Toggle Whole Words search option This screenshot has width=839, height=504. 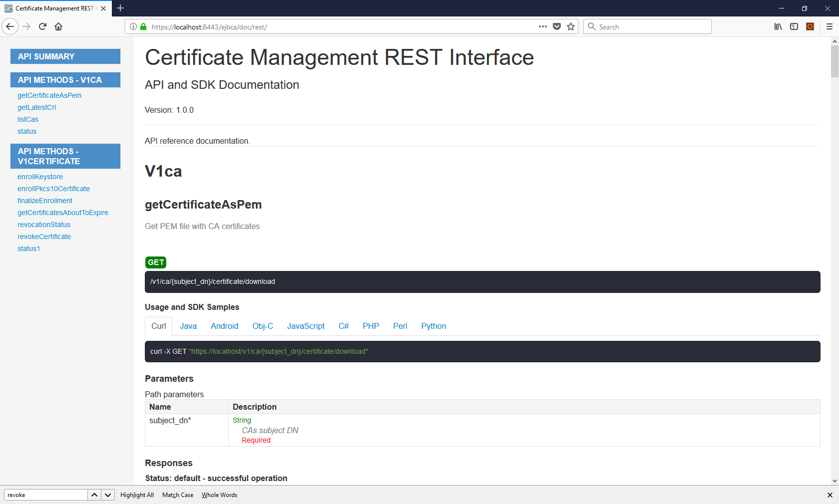219,495
